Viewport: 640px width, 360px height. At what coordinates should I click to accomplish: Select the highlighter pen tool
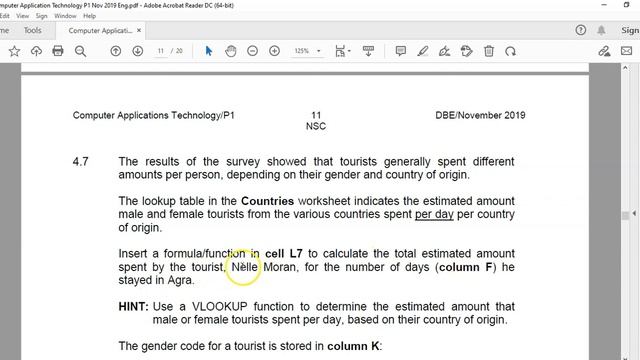click(x=423, y=51)
